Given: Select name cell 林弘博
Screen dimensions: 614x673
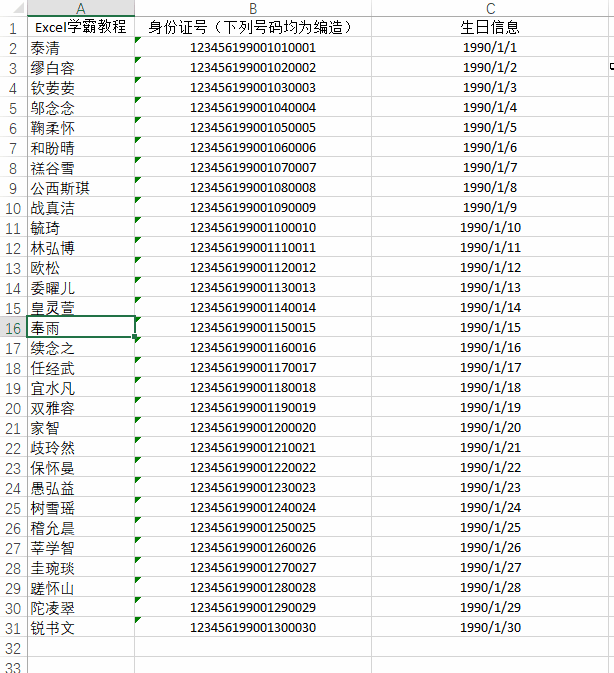Looking at the screenshot, I should 81,248.
